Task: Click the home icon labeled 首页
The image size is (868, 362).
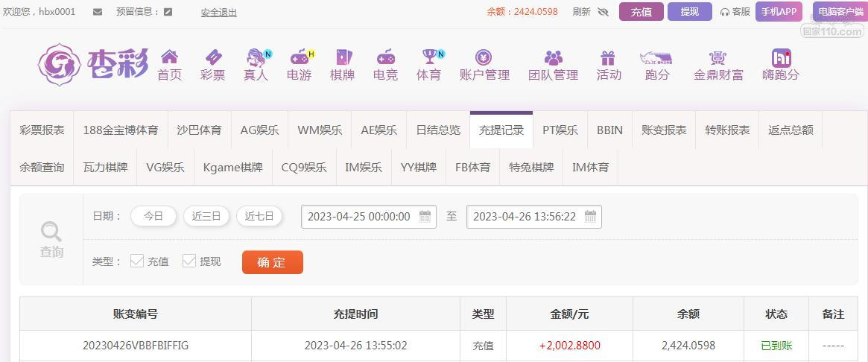Action: coord(169,57)
